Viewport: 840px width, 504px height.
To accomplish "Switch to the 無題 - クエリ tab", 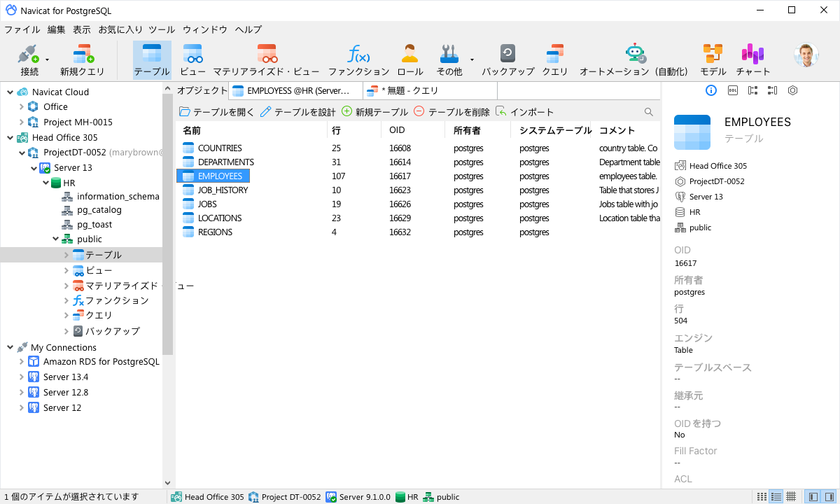I will pyautogui.click(x=430, y=90).
